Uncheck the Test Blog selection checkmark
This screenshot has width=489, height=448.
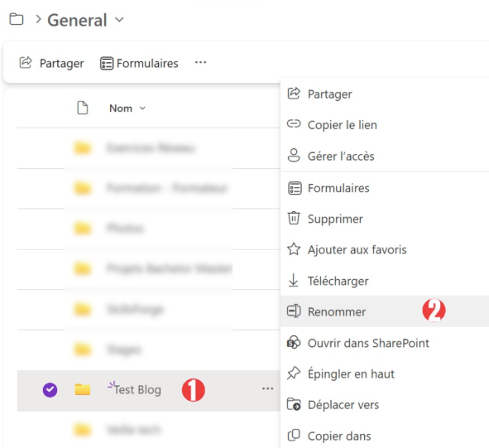pos(50,390)
